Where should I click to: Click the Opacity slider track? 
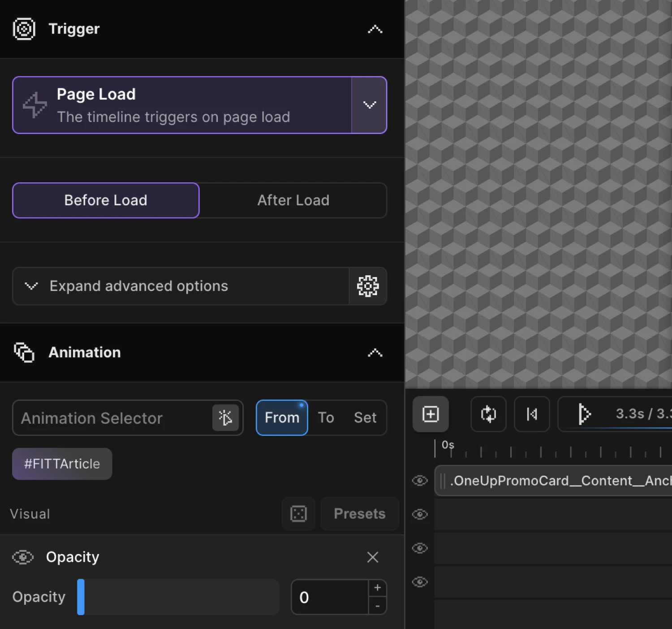(x=178, y=597)
